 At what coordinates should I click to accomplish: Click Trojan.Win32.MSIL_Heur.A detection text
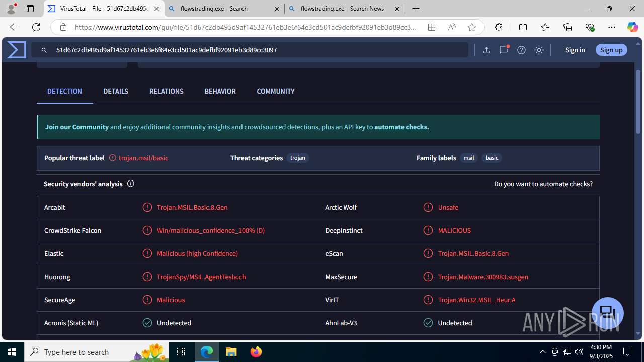coord(476,300)
